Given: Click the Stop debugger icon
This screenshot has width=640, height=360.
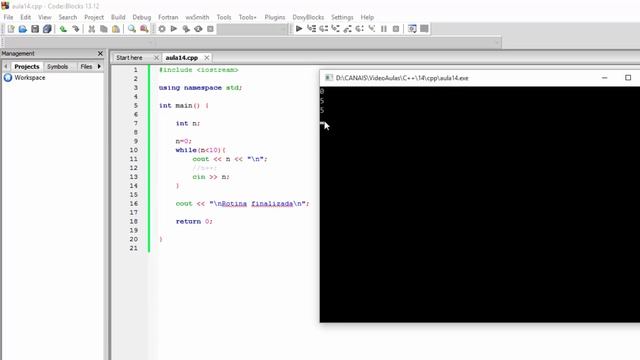Looking at the screenshot, I should click(x=396, y=29).
